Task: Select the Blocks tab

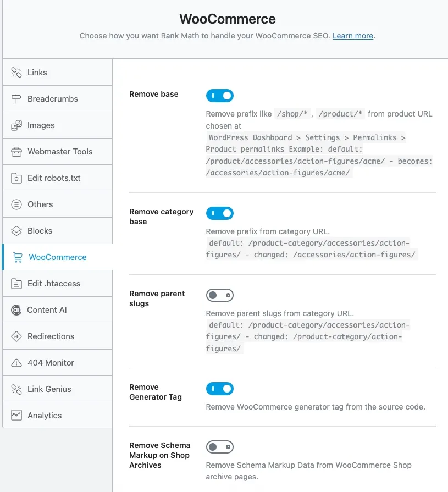Action: [57, 231]
